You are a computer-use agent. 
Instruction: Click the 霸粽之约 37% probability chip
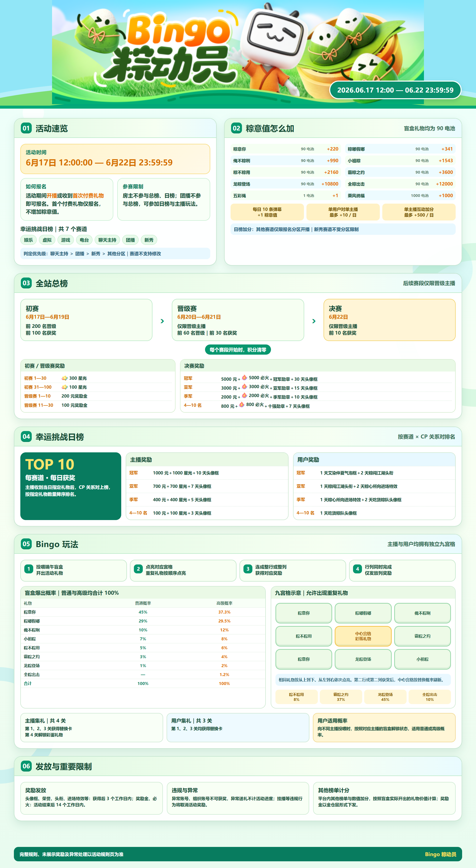click(x=341, y=697)
